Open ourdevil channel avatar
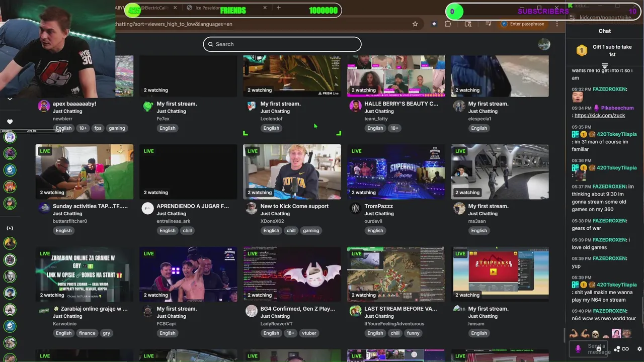This screenshot has height=362, width=644. (355, 209)
